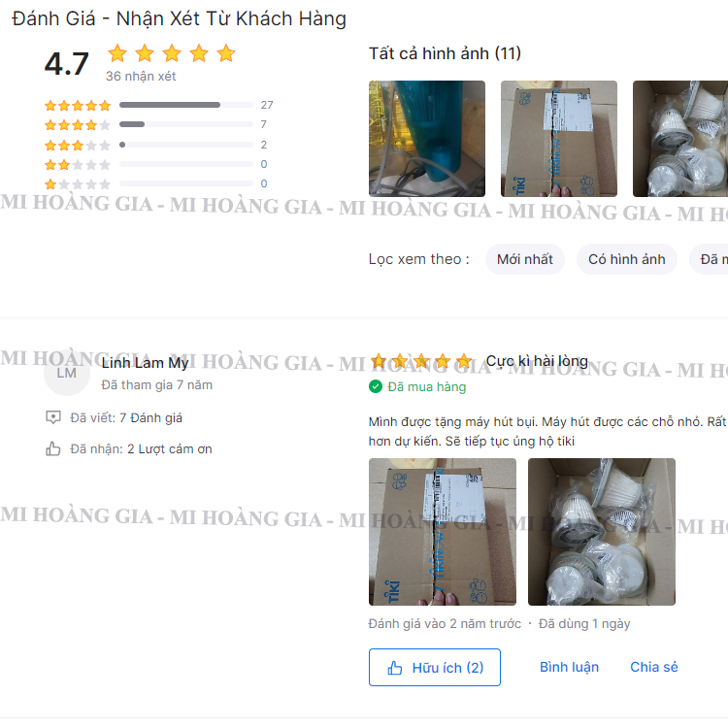728x728 pixels.
Task: Click the thanks received thumbs-up icon
Action: click(x=53, y=448)
